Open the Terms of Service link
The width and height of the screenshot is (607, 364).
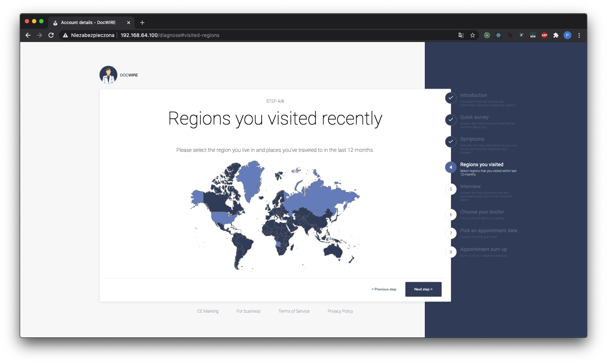coord(294,311)
